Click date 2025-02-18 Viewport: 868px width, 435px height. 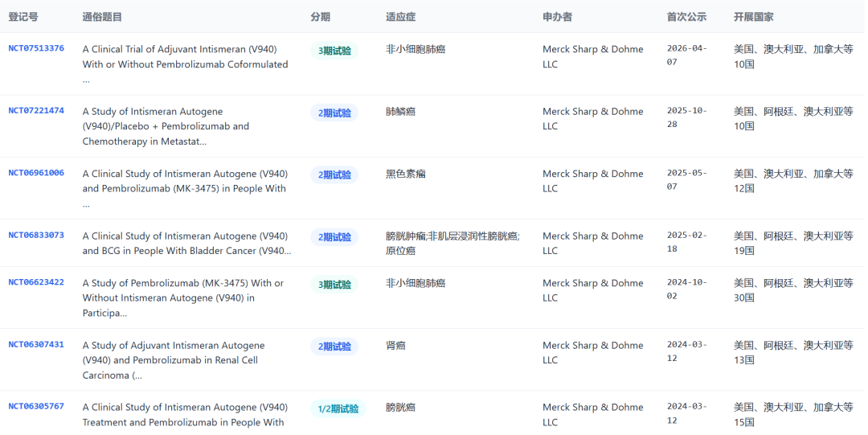coord(686,241)
